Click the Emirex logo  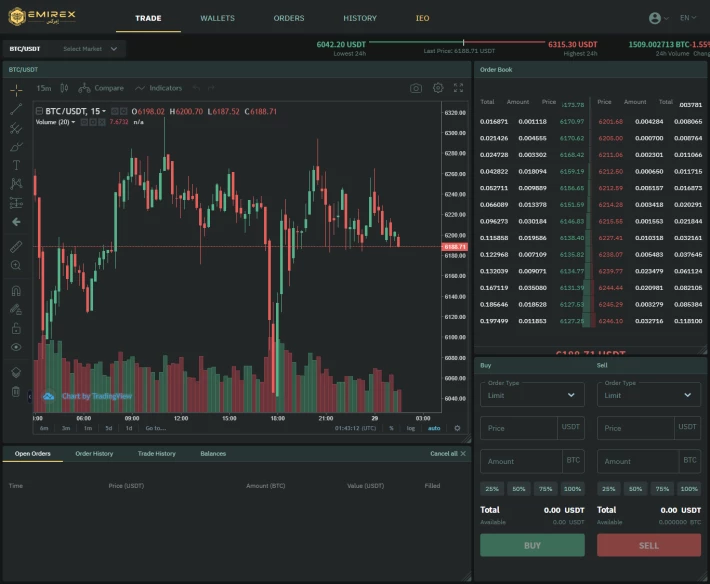(x=42, y=17)
